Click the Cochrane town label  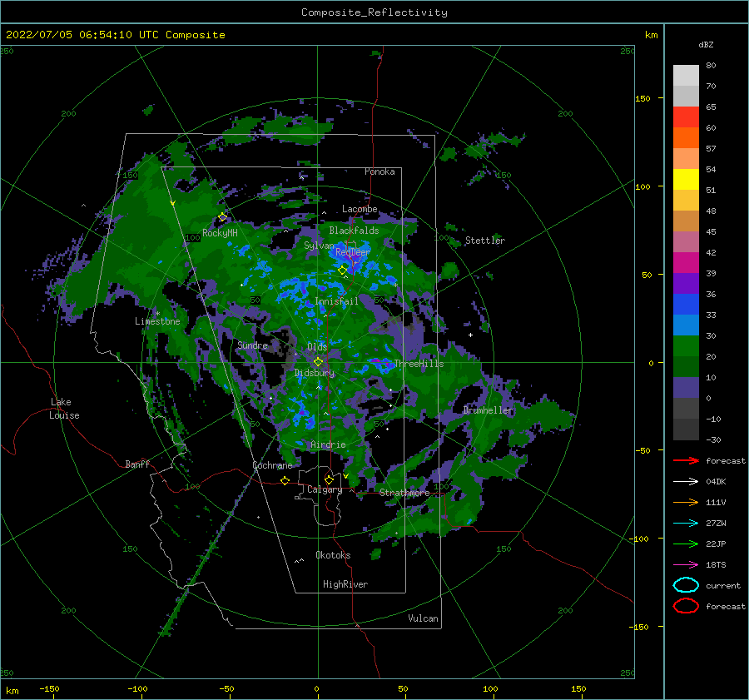tap(272, 465)
